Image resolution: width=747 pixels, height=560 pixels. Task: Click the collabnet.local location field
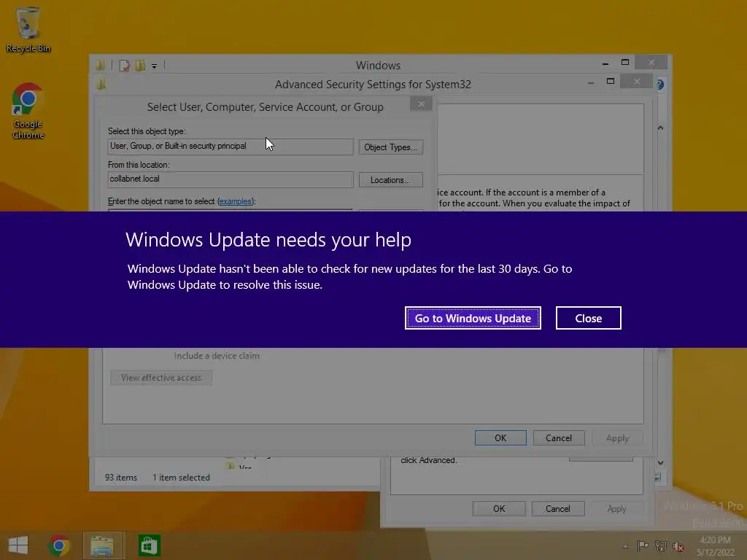pyautogui.click(x=231, y=179)
